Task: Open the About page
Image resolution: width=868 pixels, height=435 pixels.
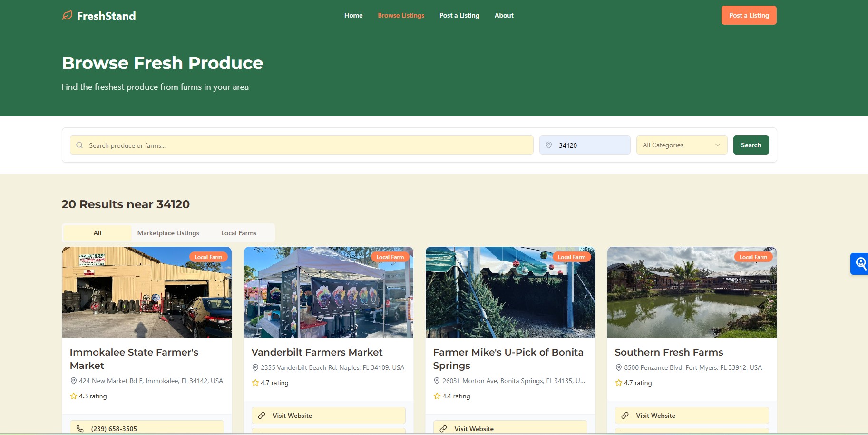Action: pyautogui.click(x=504, y=15)
